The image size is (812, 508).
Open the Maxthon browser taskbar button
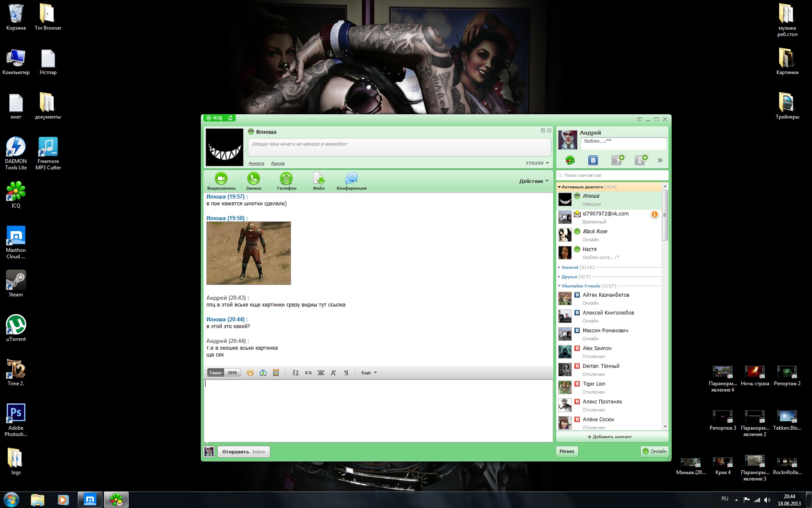(90, 500)
